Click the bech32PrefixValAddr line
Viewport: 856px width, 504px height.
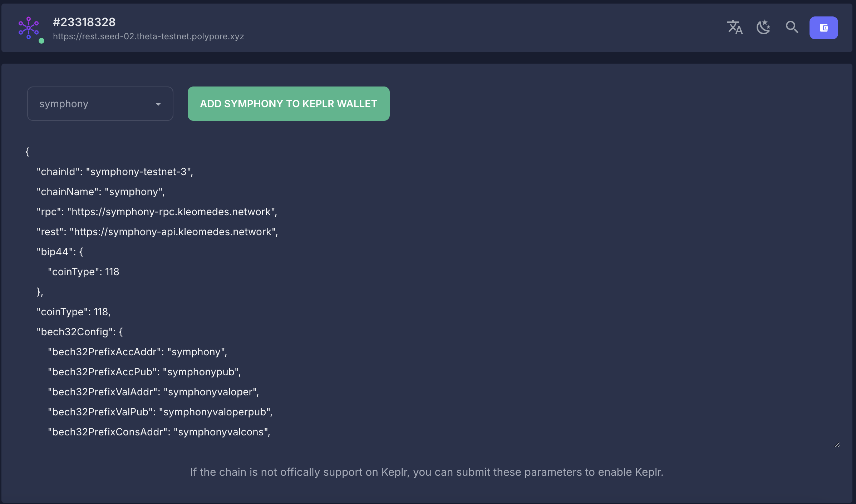tap(153, 392)
